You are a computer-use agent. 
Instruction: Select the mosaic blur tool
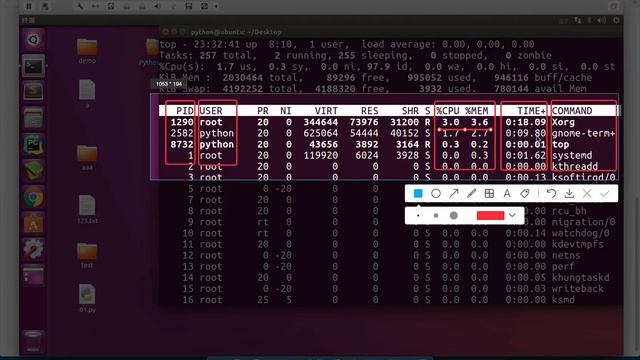(x=489, y=193)
